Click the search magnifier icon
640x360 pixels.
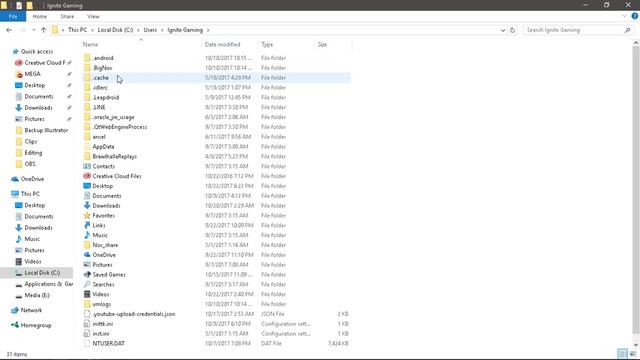[x=627, y=30]
